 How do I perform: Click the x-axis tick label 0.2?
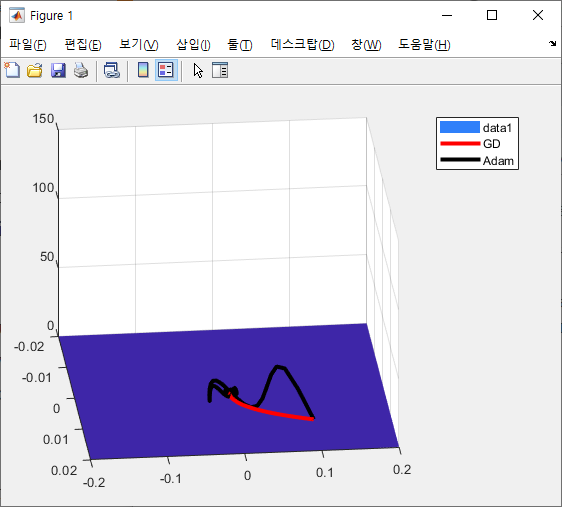[x=402, y=469]
